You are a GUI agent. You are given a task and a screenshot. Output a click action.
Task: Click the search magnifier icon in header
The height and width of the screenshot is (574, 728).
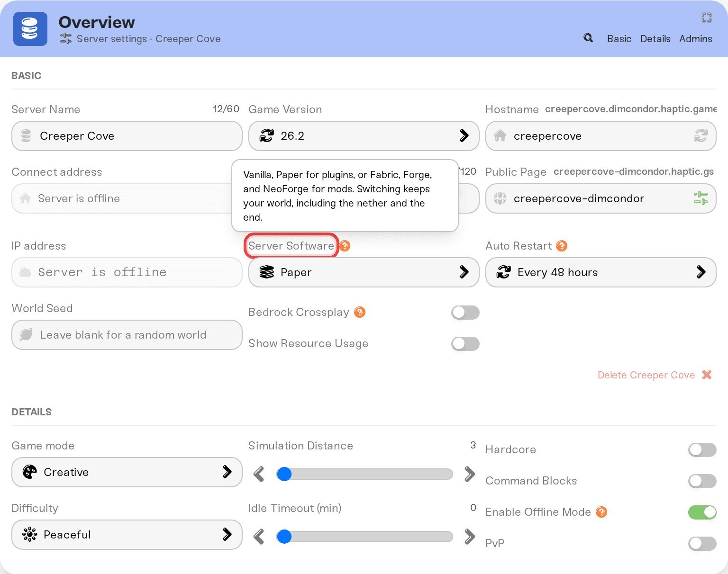pyautogui.click(x=588, y=38)
